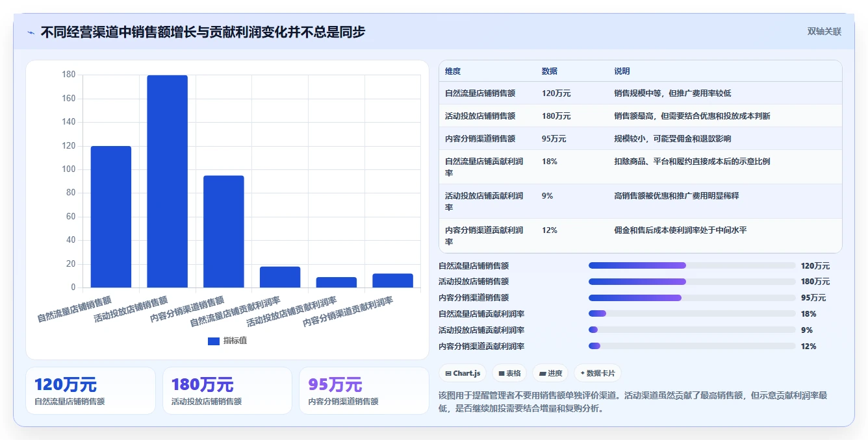This screenshot has height=440, width=868.
Task: Click the 自然流量店铺销售额 chart bar
Action: click(111, 217)
